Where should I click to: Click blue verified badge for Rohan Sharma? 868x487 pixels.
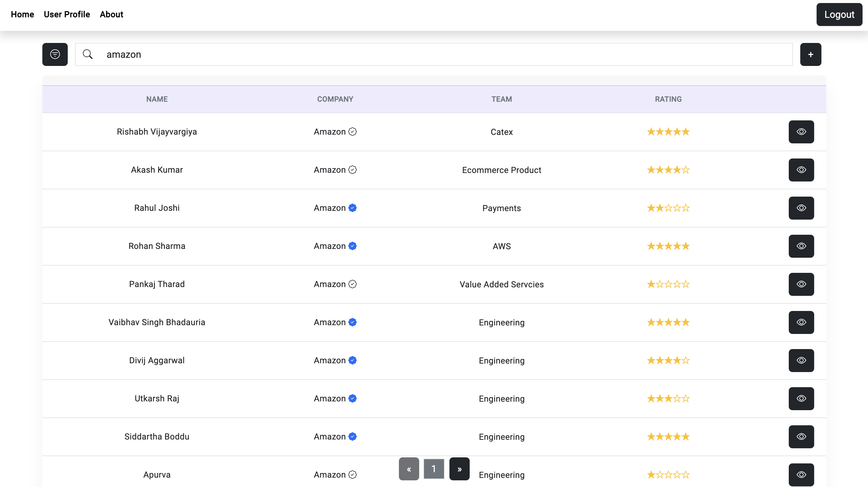352,246
